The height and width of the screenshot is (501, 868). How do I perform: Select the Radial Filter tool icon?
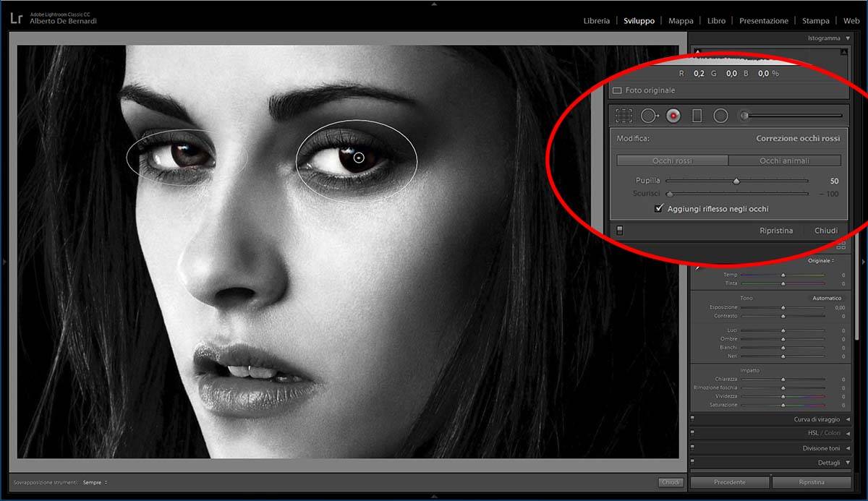[x=720, y=116]
